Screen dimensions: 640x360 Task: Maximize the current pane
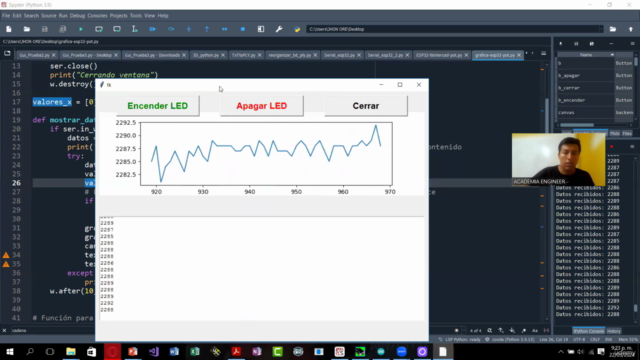pyautogui.click(x=261, y=29)
